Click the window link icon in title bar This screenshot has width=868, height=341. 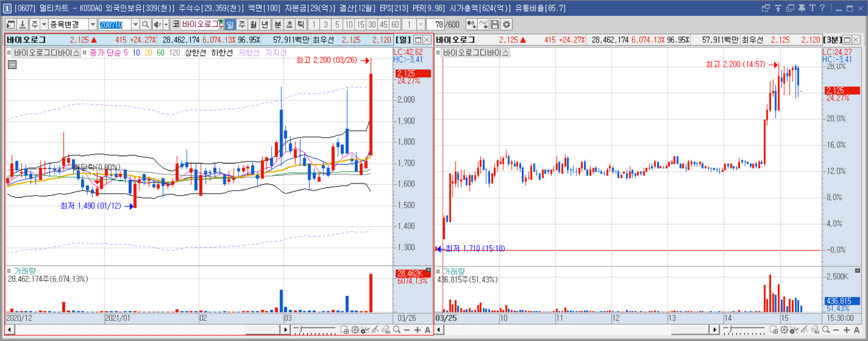click(x=766, y=8)
